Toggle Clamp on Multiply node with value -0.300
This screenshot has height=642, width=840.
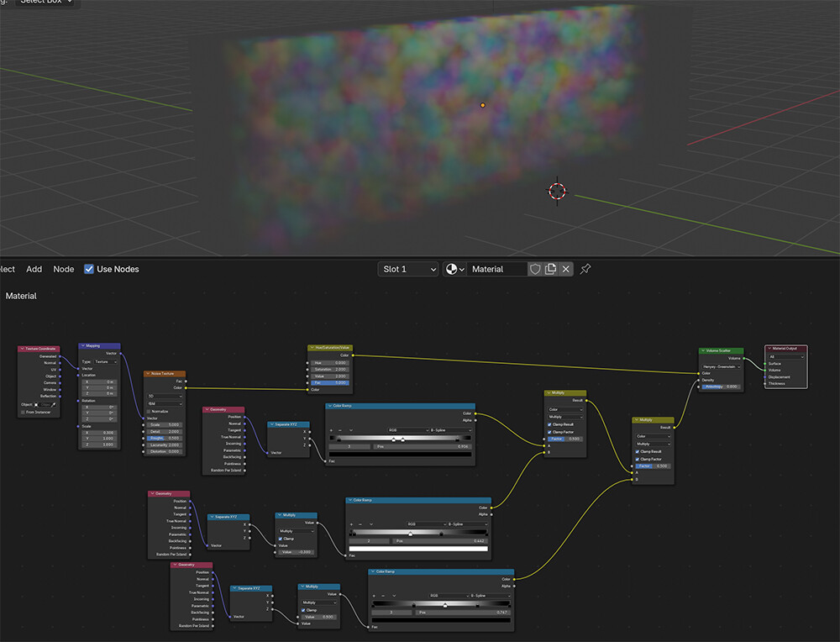click(x=281, y=539)
